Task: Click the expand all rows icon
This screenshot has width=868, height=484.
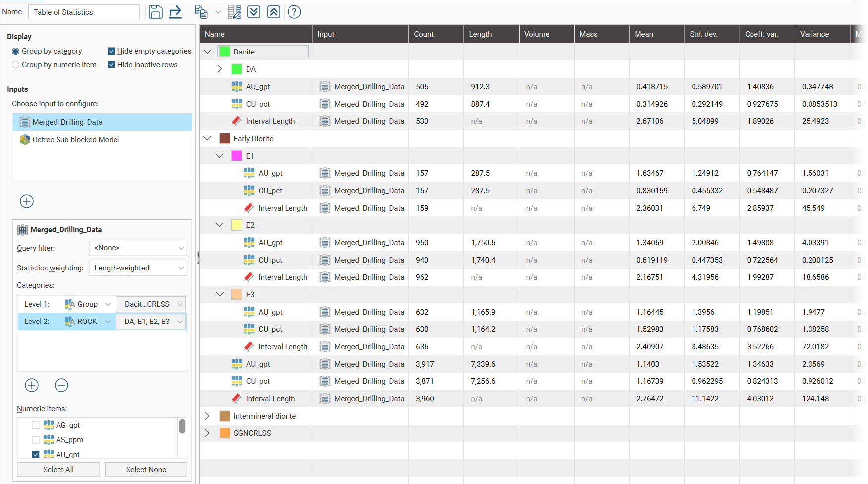Action: pos(254,12)
